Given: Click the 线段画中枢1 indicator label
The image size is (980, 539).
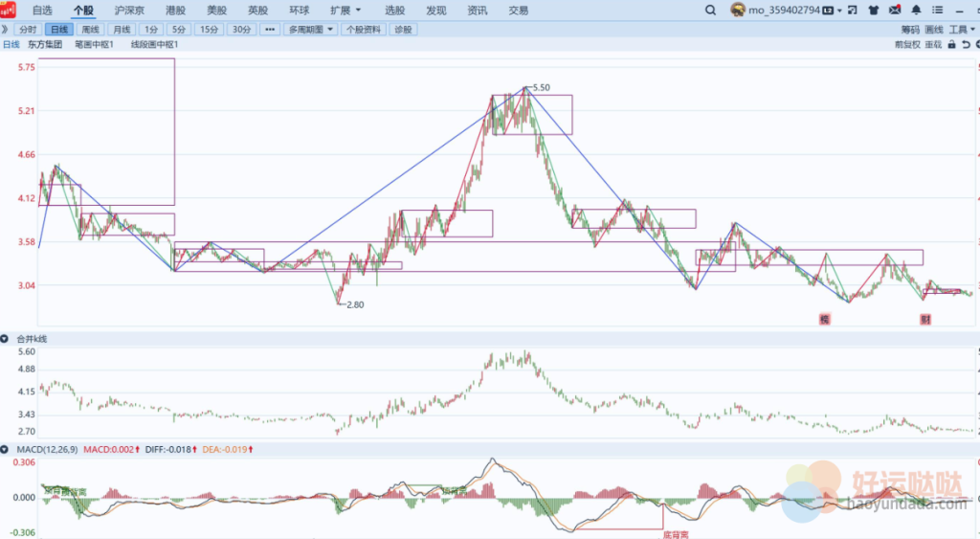Looking at the screenshot, I should [154, 44].
